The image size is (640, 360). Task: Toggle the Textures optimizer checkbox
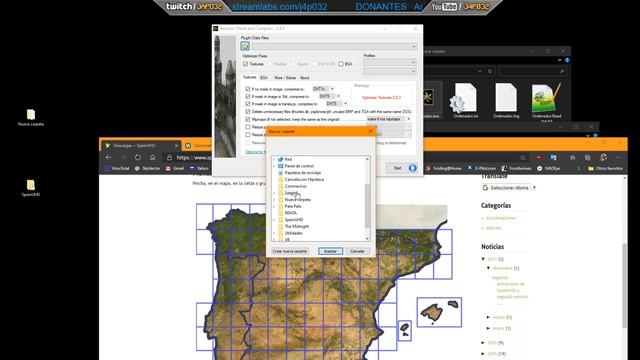click(245, 64)
